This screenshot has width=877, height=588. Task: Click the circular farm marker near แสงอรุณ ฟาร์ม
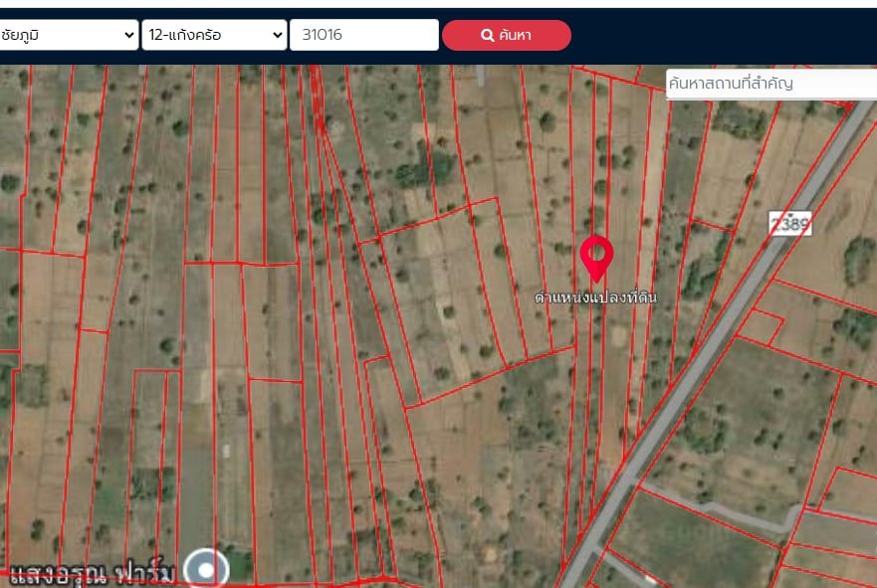(206, 569)
